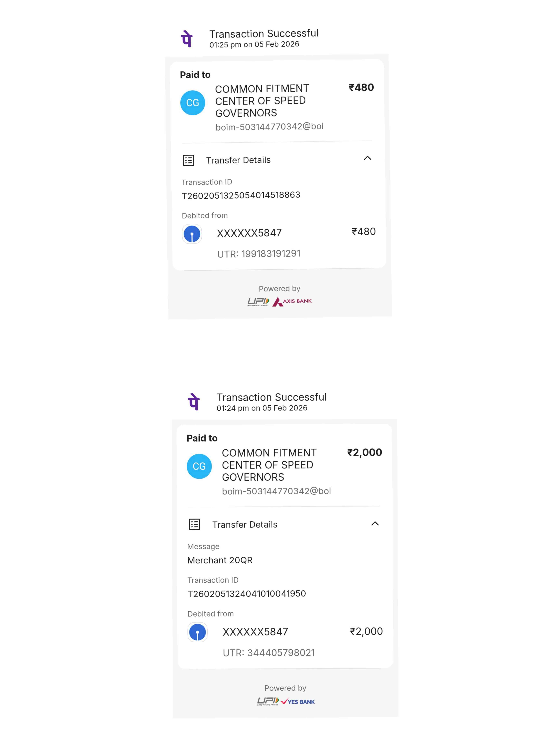560x739 pixels.
Task: Collapse Transfer Details chevron on the ₹480 receipt
Action: coord(367,158)
